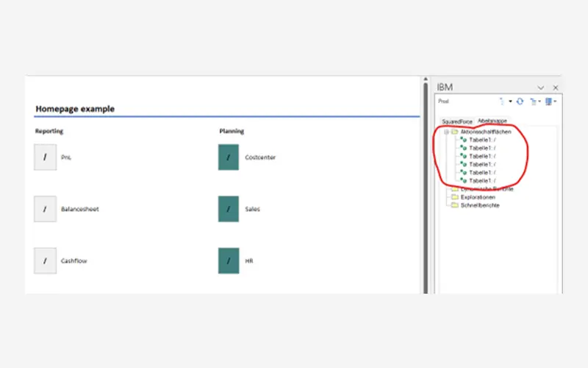This screenshot has width=588, height=368.
Task: Click the green HR planning button
Action: 229,261
